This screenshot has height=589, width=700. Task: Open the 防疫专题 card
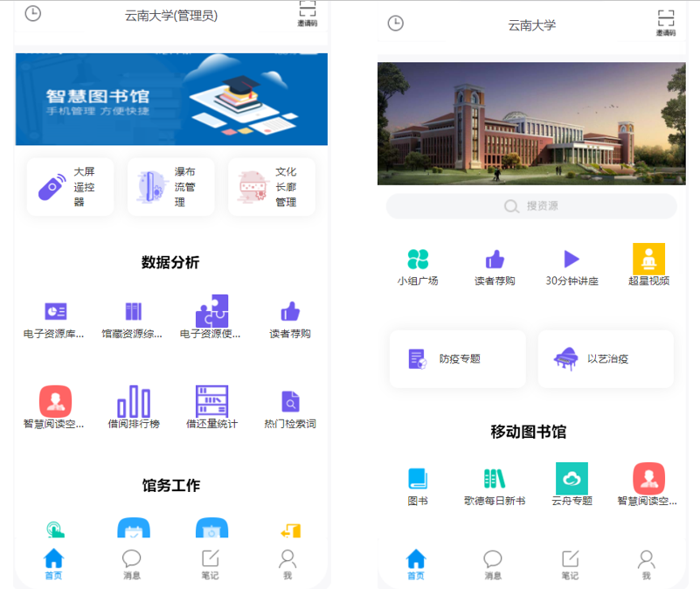458,358
